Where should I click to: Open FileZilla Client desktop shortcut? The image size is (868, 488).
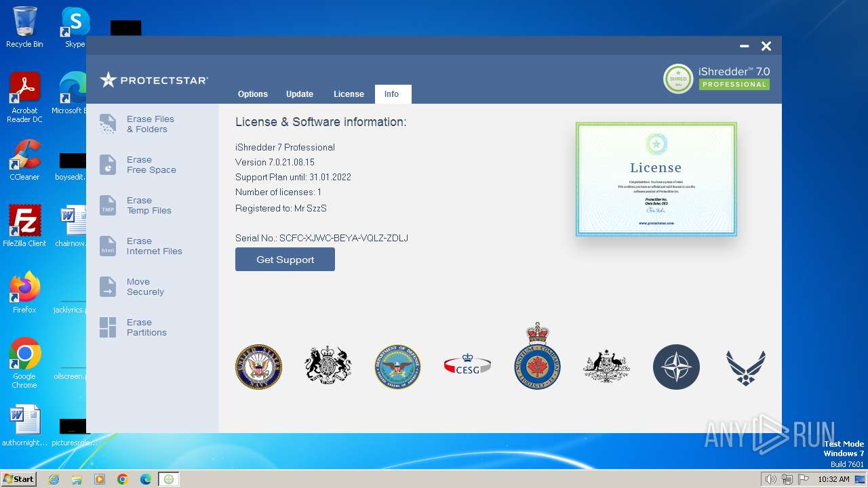(x=24, y=226)
